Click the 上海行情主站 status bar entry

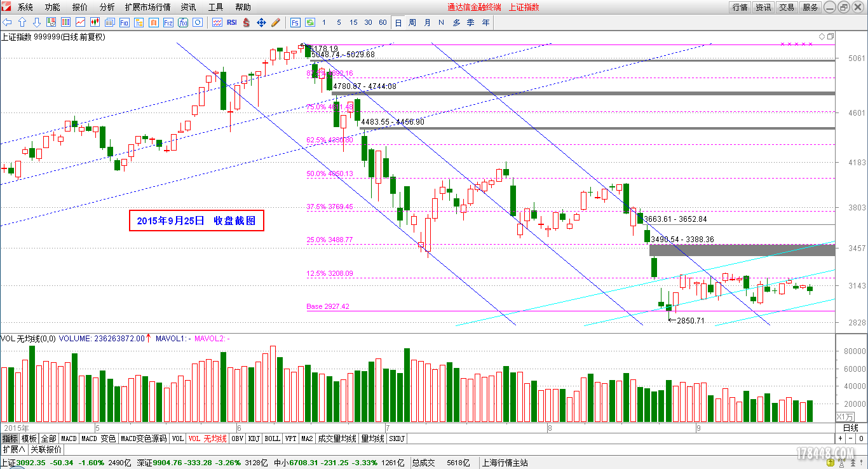click(x=505, y=463)
